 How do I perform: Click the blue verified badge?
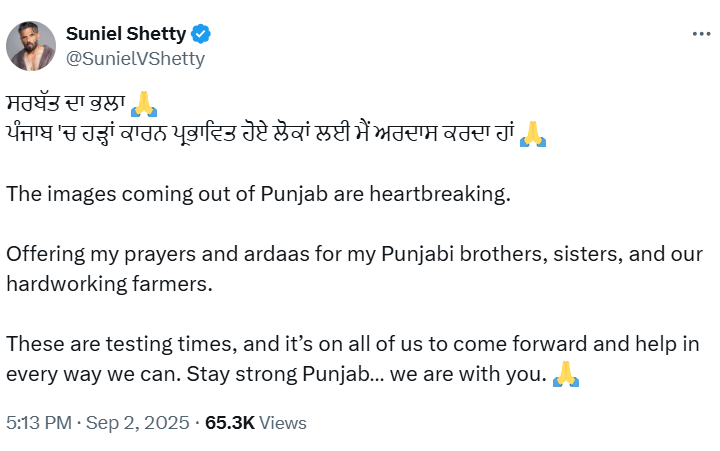point(201,34)
